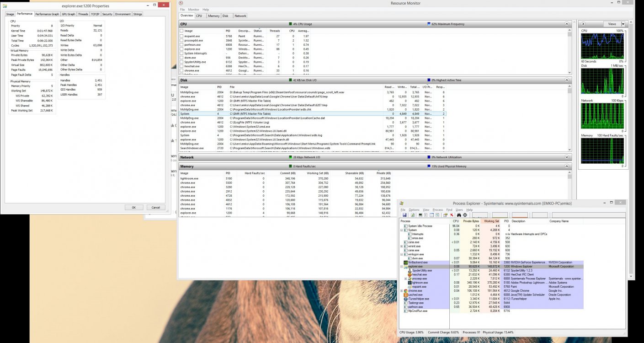Switch to Memory tab in Resource Monitor
The height and width of the screenshot is (343, 644).
(213, 16)
